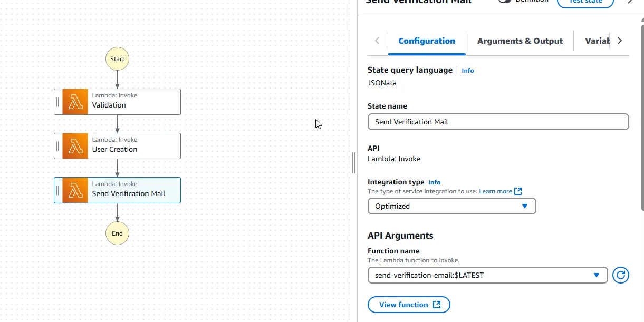The image size is (644, 322).
Task: Click the Send Verification Mail Lambda icon
Action: click(75, 190)
